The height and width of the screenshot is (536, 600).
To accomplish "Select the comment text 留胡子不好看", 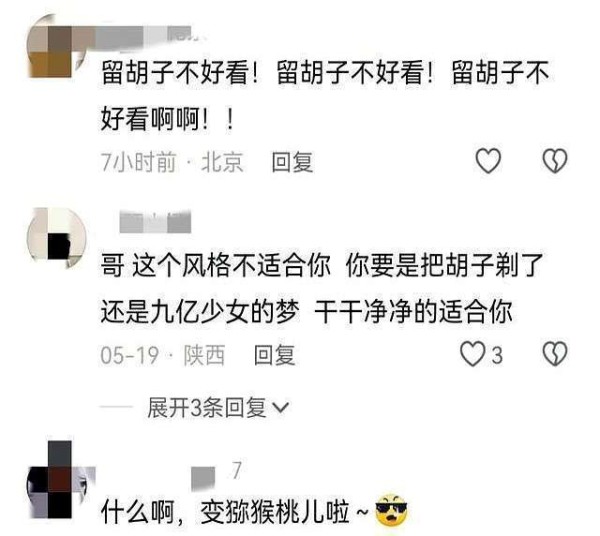I will click(x=325, y=96).
